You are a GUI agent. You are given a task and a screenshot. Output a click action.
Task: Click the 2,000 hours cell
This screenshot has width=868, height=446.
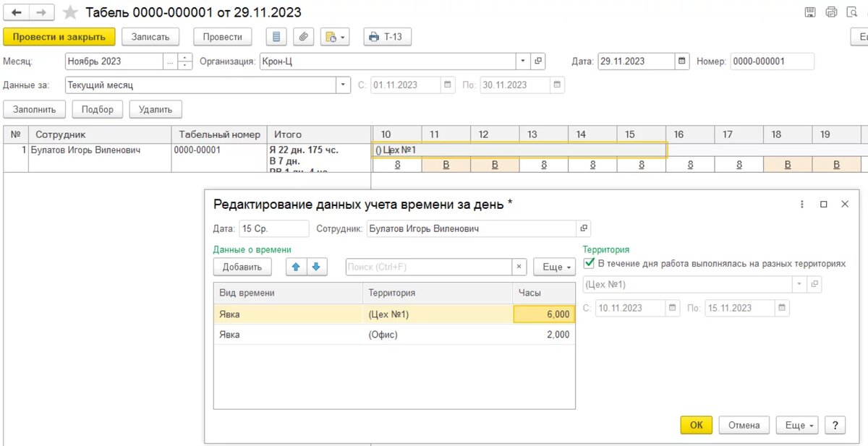544,335
